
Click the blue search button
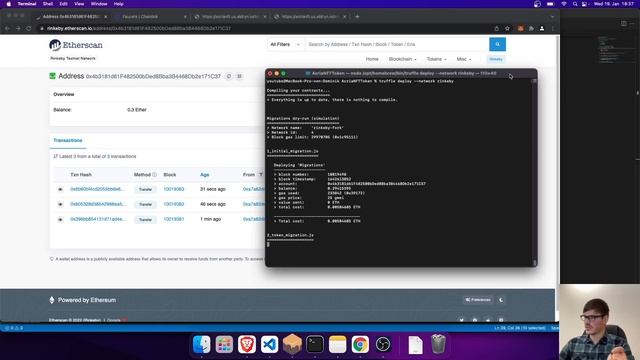tap(497, 44)
